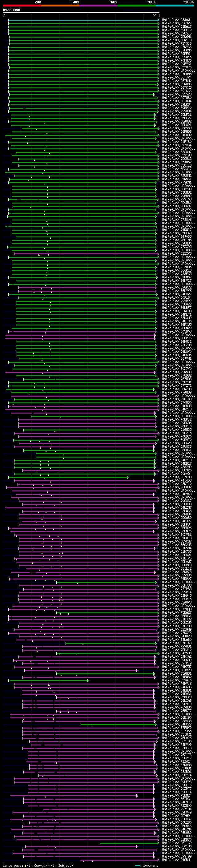Screen dimensions: 197x868
Task: Open hit UniRef100_C5LF31
Action: click(177, 115)
